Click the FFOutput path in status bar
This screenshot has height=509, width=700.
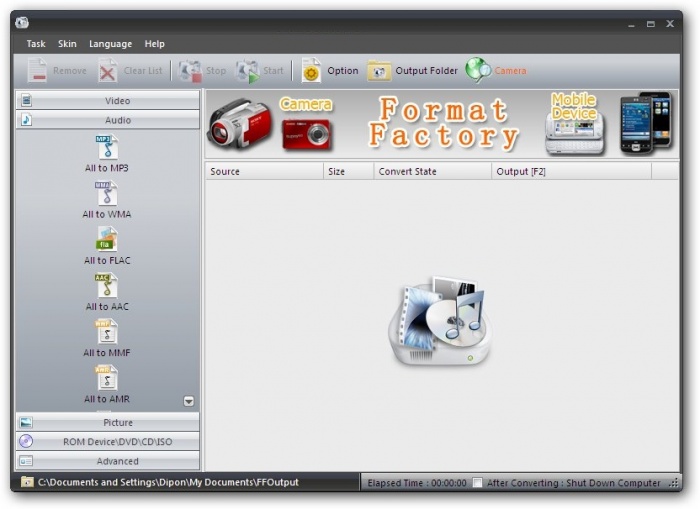pyautogui.click(x=168, y=482)
